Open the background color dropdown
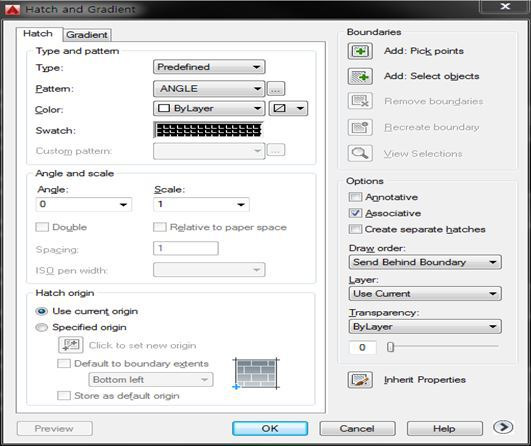 (x=288, y=108)
